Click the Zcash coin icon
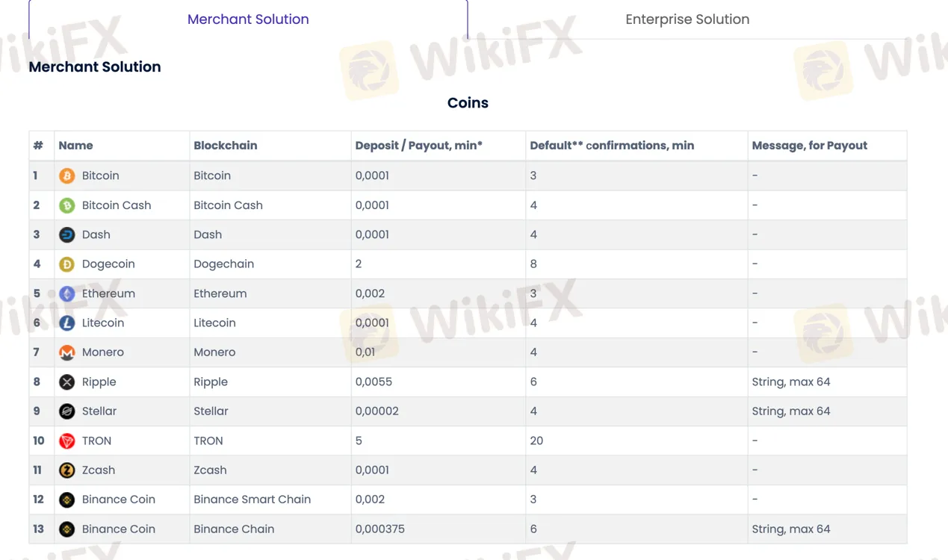Image resolution: width=948 pixels, height=560 pixels. 66,470
